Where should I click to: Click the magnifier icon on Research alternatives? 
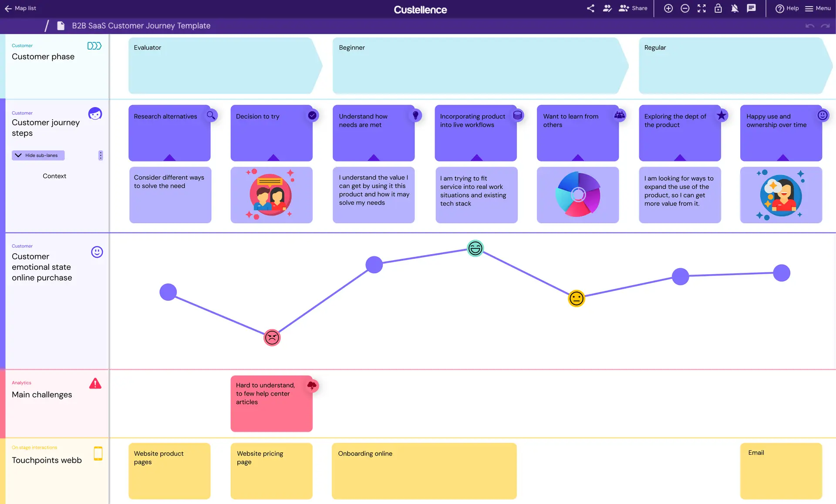click(211, 115)
